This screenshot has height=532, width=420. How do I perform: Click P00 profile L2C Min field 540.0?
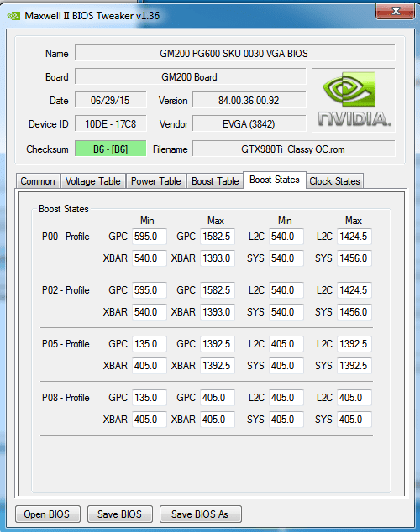click(x=286, y=237)
